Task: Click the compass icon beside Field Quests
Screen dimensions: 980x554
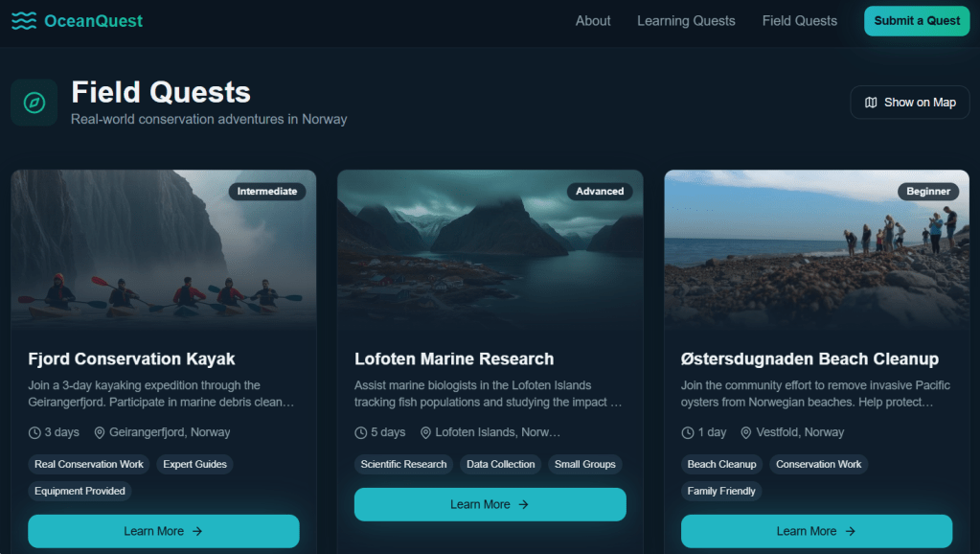Action: [34, 103]
